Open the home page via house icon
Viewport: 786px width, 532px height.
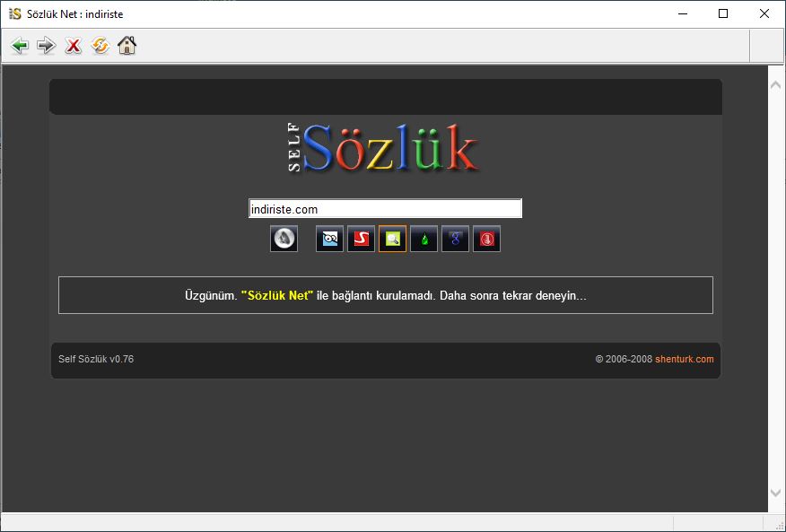coord(127,46)
